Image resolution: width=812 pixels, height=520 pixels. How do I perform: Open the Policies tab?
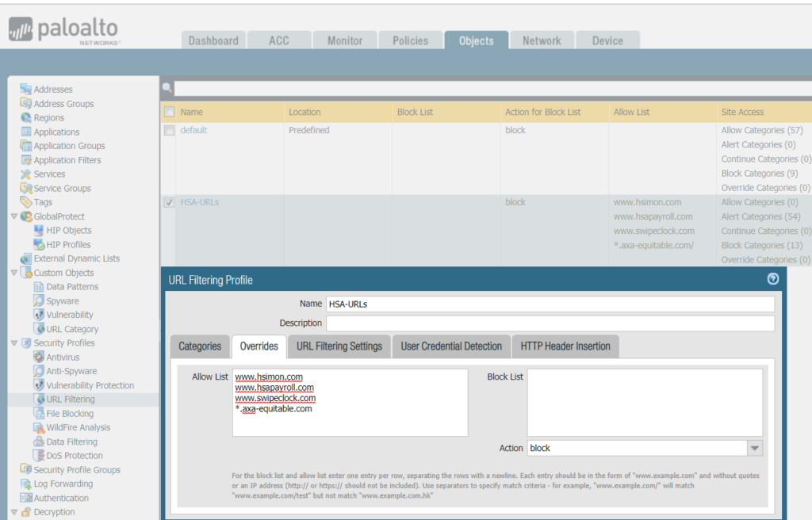pos(411,40)
